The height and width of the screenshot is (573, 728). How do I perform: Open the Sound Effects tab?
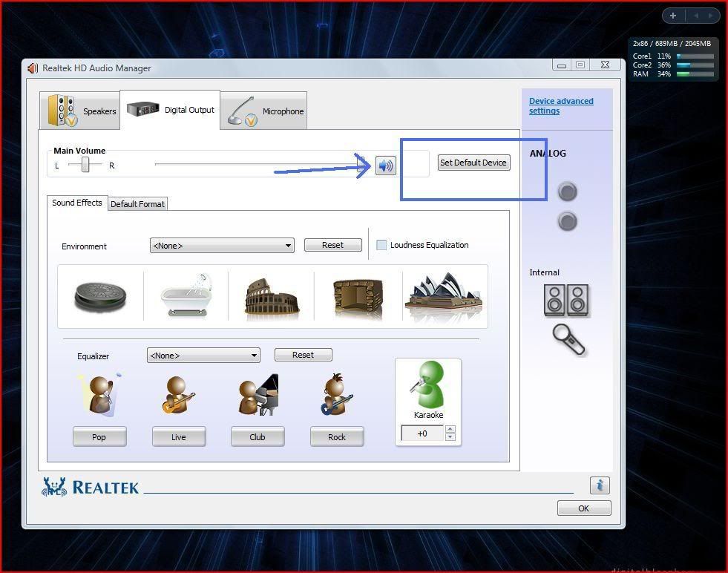77,203
